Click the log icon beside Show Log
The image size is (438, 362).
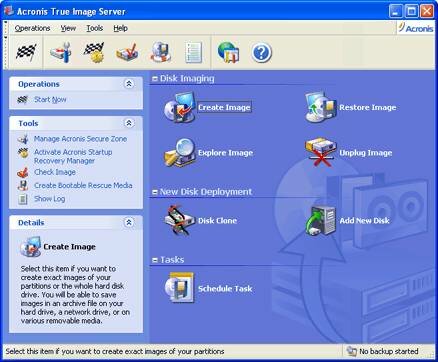[23, 199]
